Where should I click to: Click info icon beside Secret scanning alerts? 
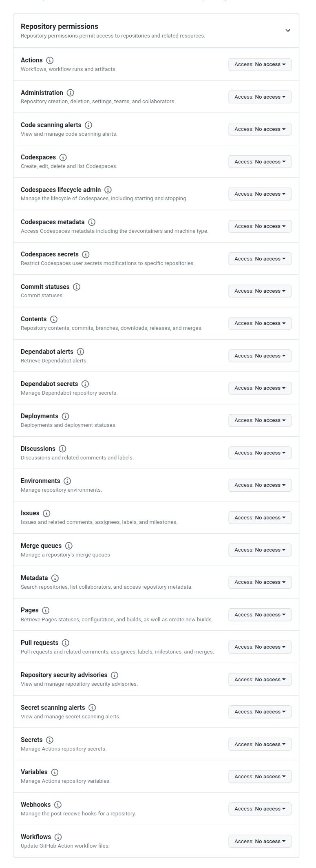click(x=92, y=708)
